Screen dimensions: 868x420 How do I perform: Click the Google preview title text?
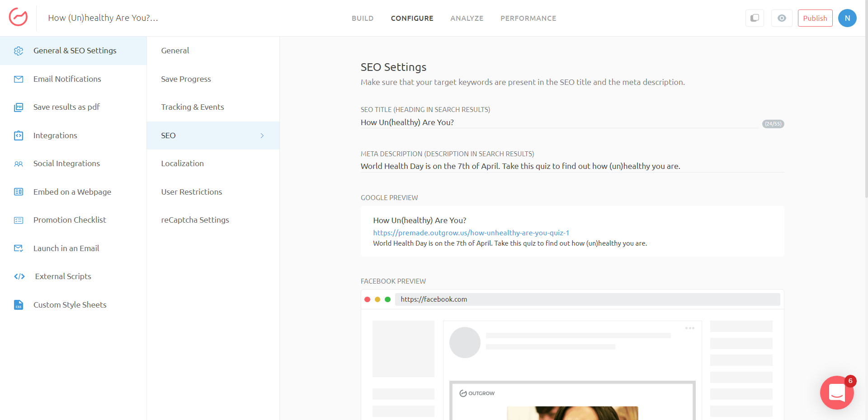tap(420, 220)
